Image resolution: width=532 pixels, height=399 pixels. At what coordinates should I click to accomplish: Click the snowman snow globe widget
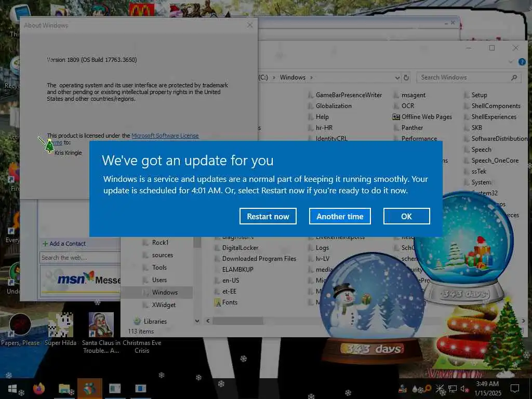pos(373,307)
